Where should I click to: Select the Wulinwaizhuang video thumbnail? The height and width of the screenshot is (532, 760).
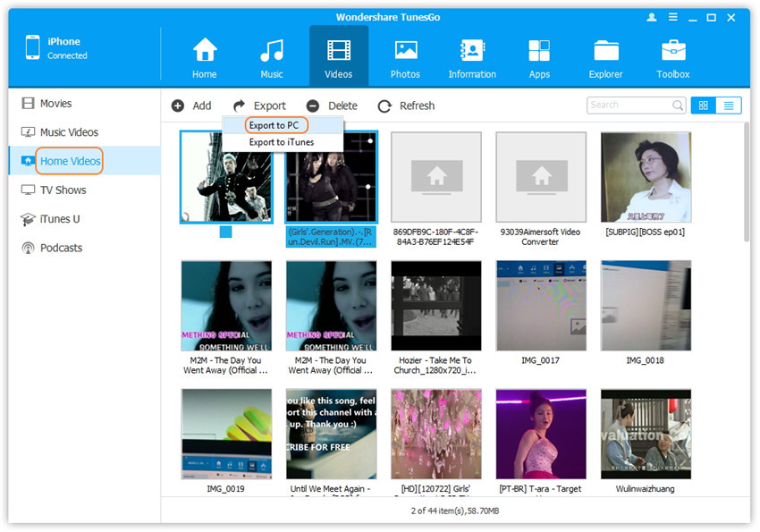pyautogui.click(x=646, y=434)
